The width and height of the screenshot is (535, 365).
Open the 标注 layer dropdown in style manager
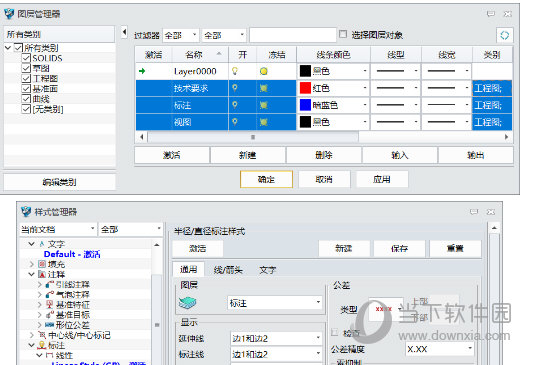(x=275, y=303)
